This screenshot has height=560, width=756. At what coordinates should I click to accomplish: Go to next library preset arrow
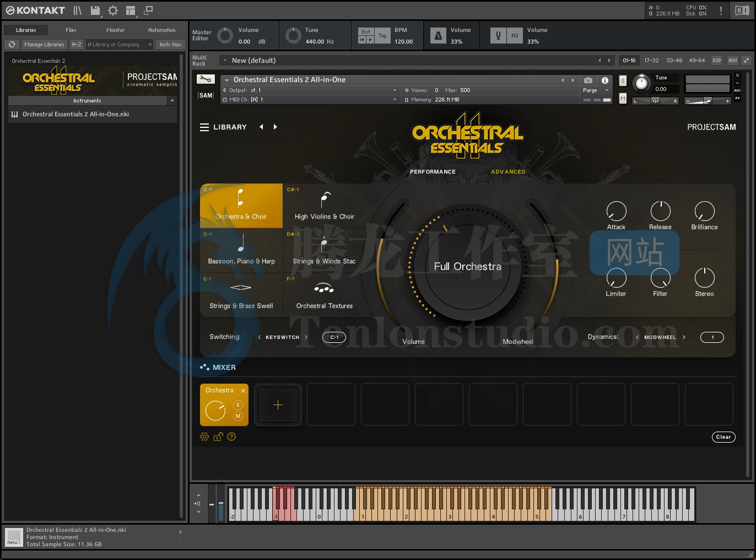pyautogui.click(x=275, y=127)
